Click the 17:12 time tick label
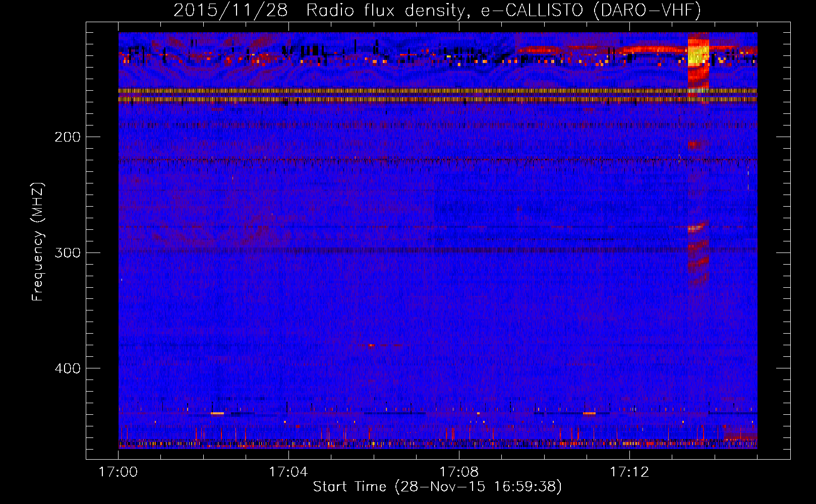The width and height of the screenshot is (816, 504). [629, 472]
